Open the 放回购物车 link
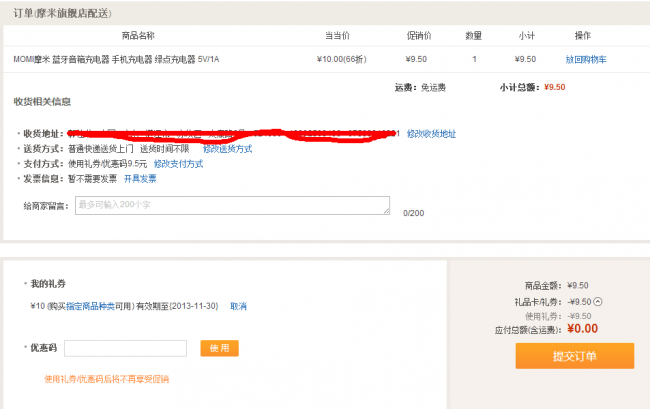Image resolution: width=650 pixels, height=409 pixels. pos(585,60)
